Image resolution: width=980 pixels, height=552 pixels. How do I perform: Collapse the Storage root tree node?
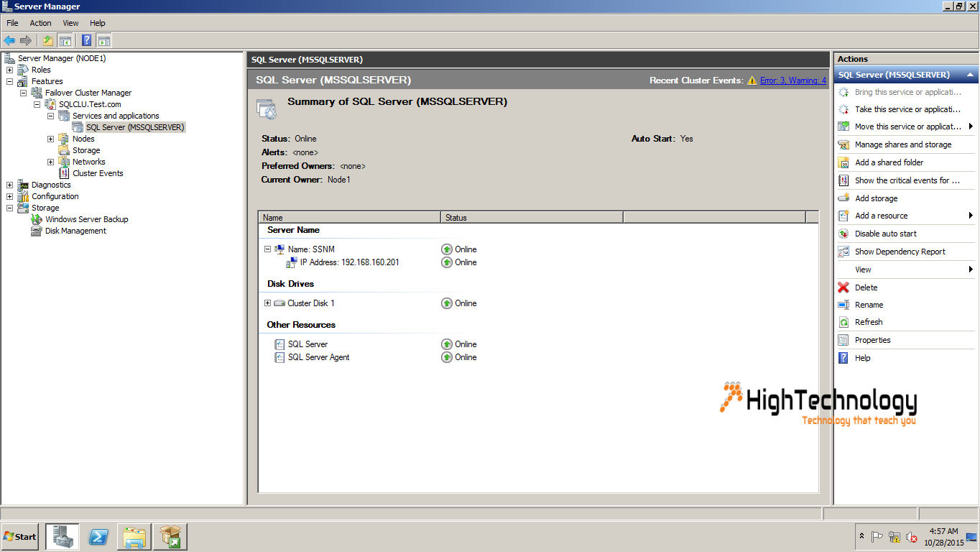9,208
